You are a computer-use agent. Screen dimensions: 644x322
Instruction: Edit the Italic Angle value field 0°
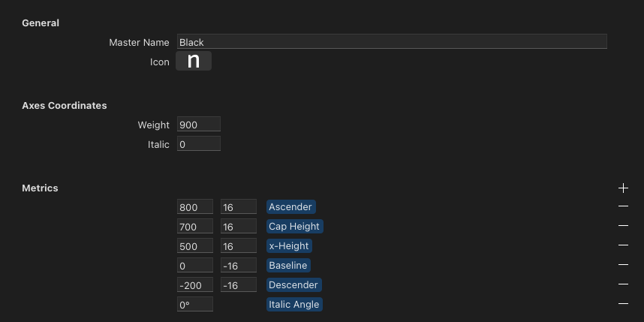tap(194, 305)
